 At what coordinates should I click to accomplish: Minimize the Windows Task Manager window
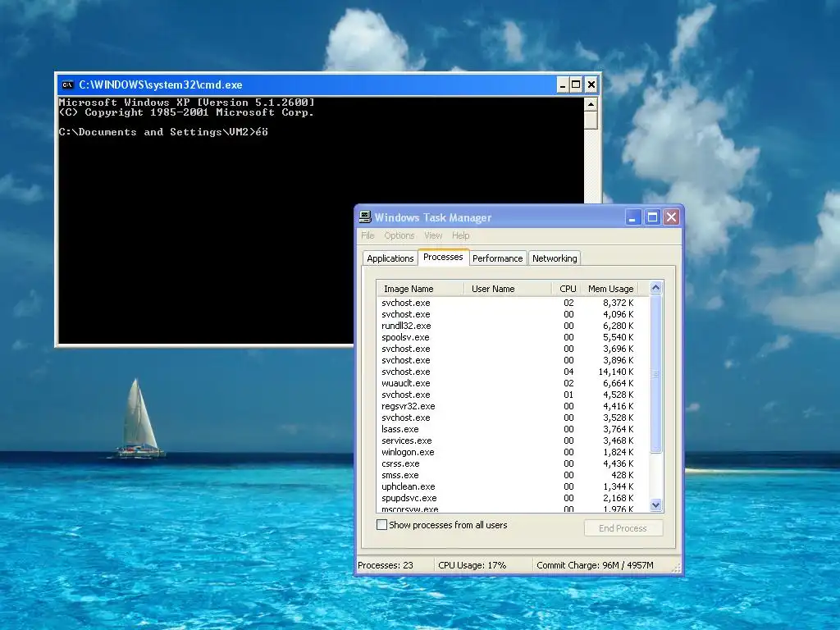633,217
